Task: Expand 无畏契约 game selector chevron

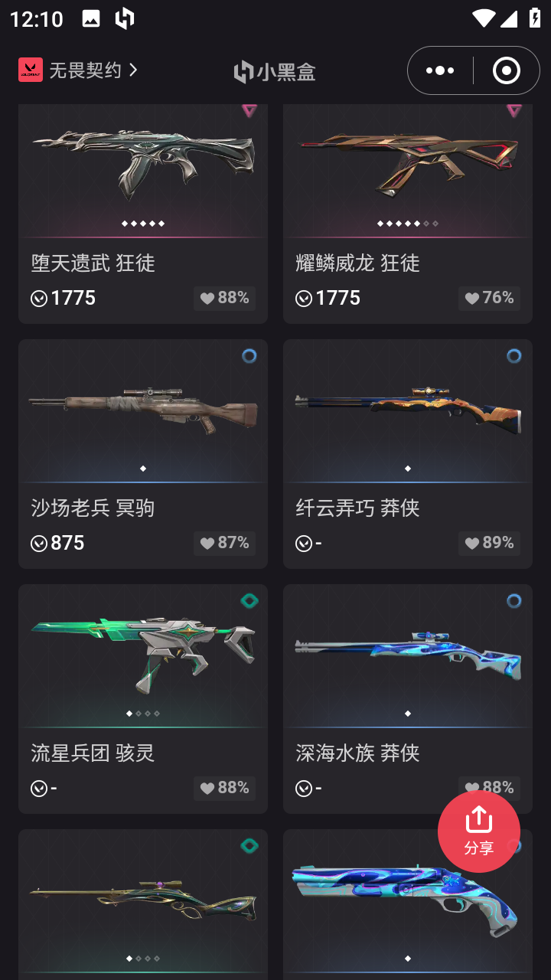Action: tap(133, 70)
